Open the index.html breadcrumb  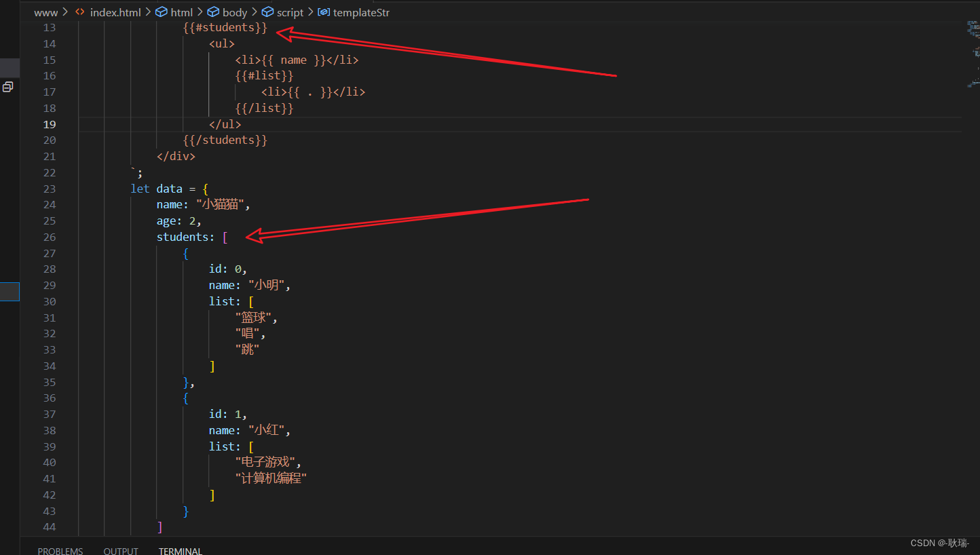[108, 12]
